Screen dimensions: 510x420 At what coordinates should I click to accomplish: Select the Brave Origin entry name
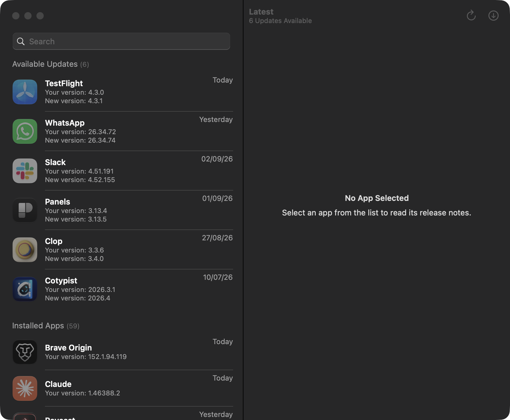pos(68,348)
